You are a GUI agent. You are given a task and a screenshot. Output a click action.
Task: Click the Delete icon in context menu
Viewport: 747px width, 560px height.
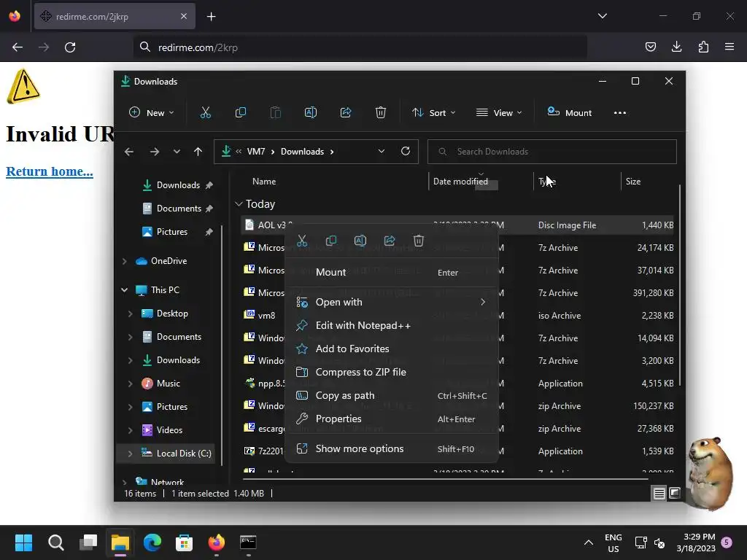[x=418, y=241]
